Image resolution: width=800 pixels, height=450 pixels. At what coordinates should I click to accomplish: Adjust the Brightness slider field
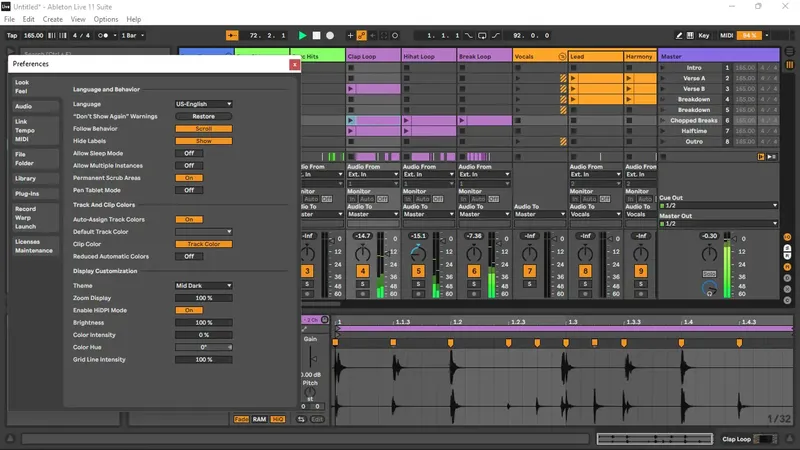(x=203, y=322)
